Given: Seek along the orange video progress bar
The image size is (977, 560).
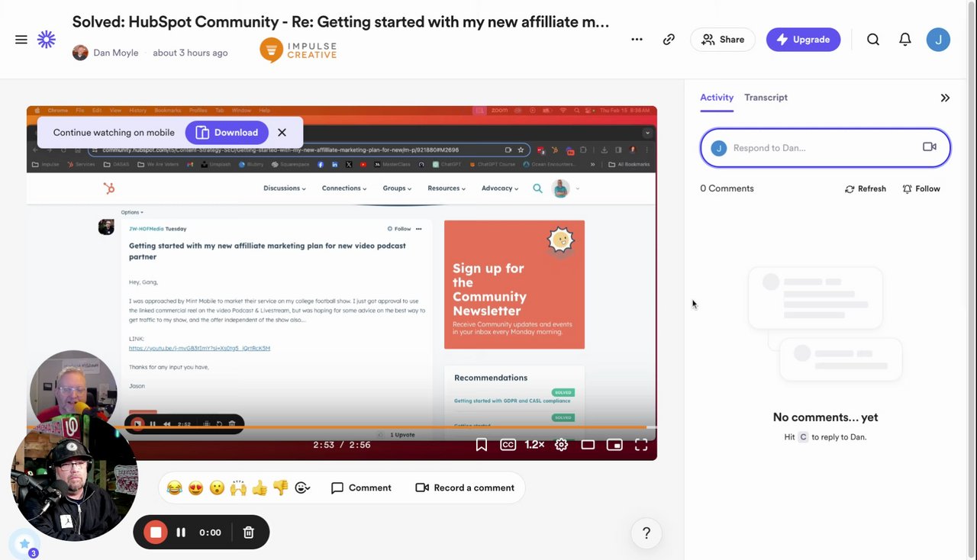Looking at the screenshot, I should pyautogui.click(x=341, y=428).
